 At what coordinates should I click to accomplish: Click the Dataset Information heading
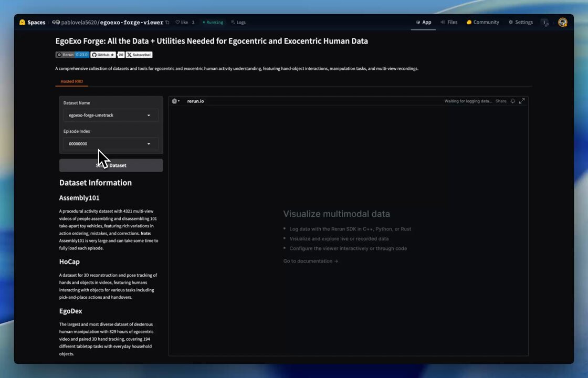(x=95, y=183)
